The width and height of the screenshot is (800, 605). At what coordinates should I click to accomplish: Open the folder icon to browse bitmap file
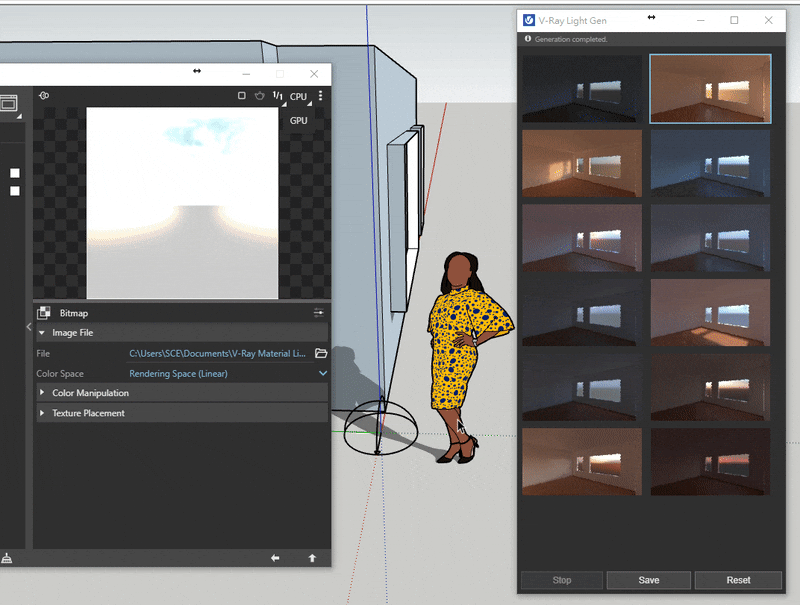point(318,353)
